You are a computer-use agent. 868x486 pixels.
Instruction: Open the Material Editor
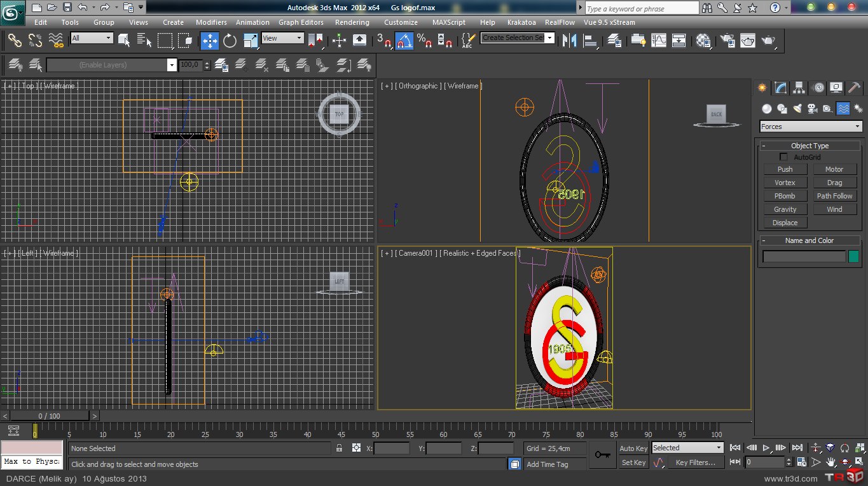pos(703,41)
